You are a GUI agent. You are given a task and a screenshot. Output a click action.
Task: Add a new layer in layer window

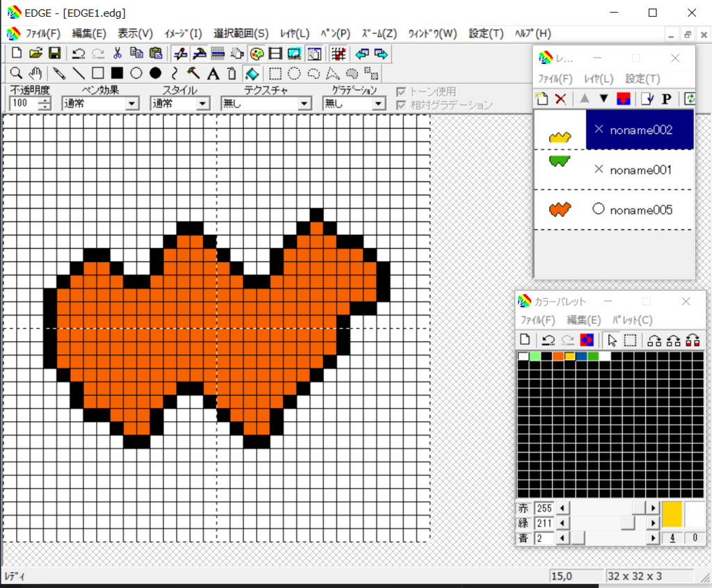click(542, 99)
